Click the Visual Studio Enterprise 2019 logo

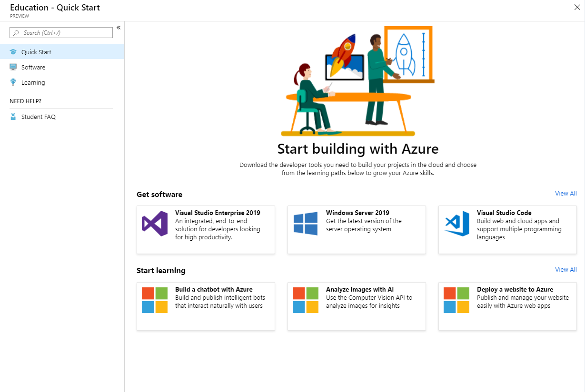155,224
